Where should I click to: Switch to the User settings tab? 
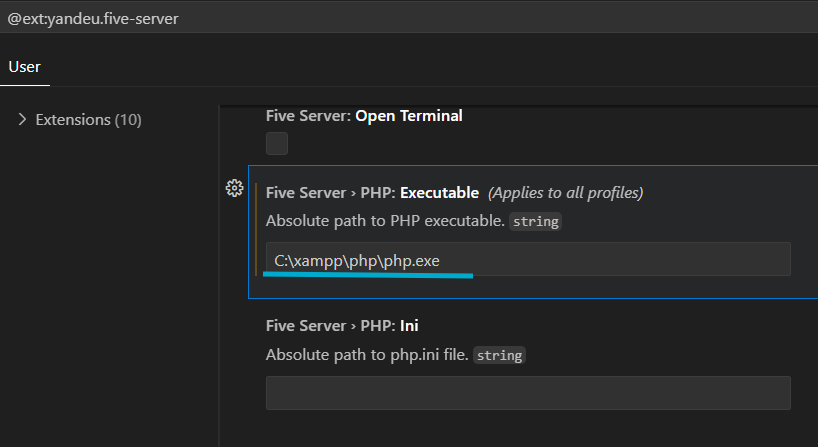coord(25,67)
